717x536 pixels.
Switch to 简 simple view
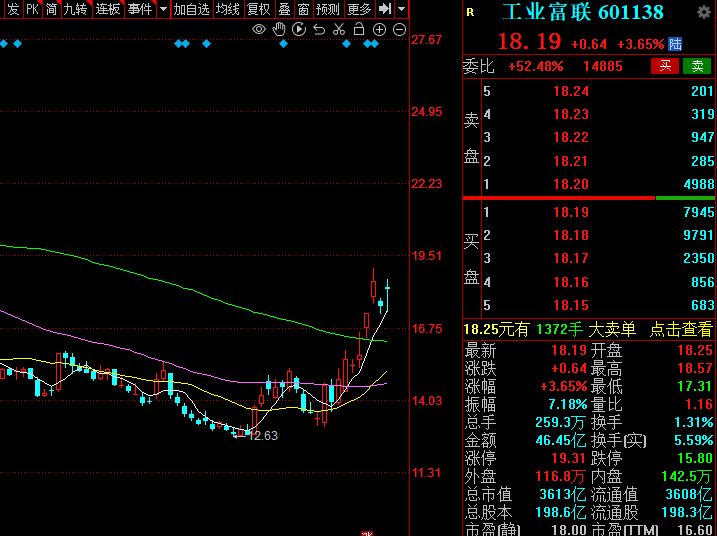tap(52, 9)
